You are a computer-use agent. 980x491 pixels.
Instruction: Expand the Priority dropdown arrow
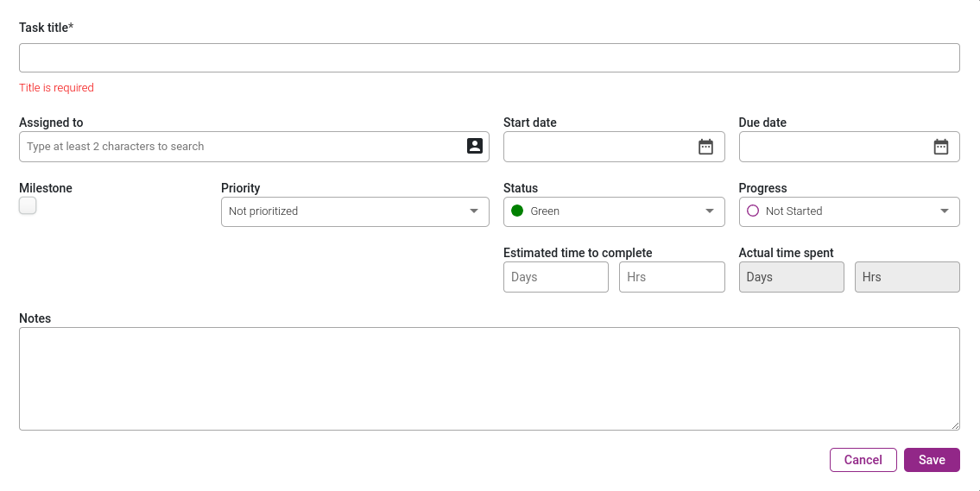474,211
